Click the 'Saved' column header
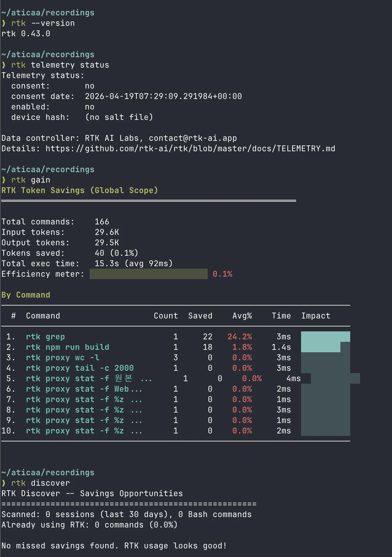392x557 pixels. [200, 316]
